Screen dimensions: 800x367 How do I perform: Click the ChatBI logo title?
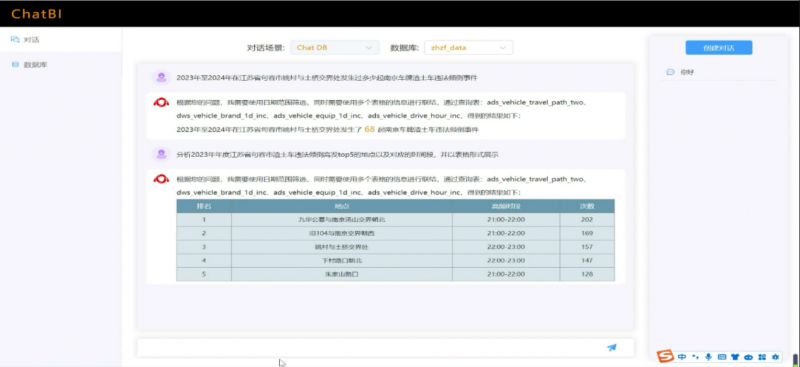(x=36, y=14)
